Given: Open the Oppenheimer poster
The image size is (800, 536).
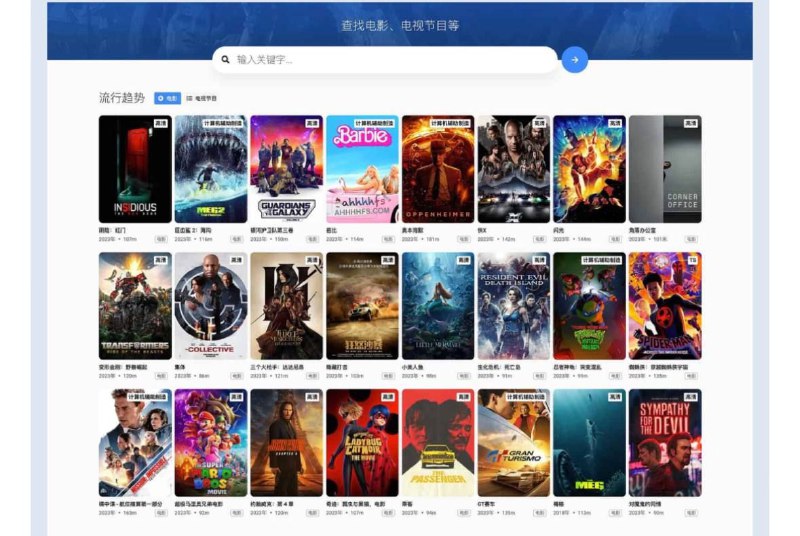Looking at the screenshot, I should 438,169.
